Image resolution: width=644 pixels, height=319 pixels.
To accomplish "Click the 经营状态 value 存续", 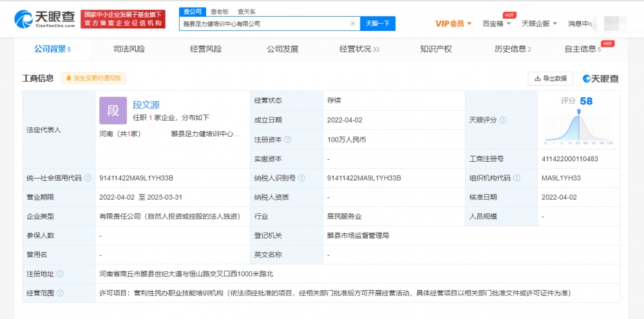I will coord(334,101).
